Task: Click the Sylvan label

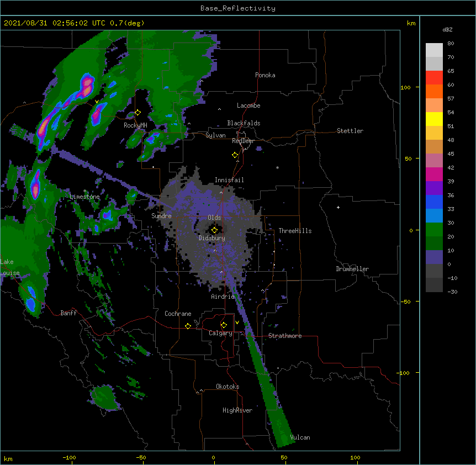Action: (215, 135)
